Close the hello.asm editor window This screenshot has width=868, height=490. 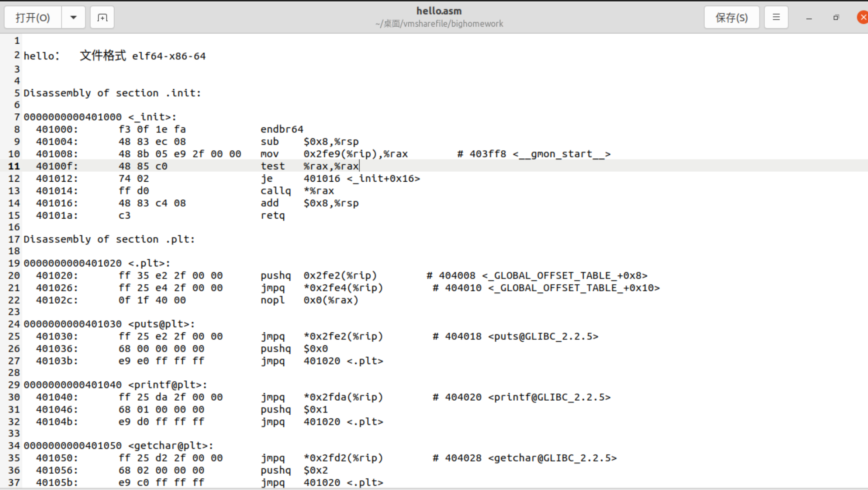point(862,17)
